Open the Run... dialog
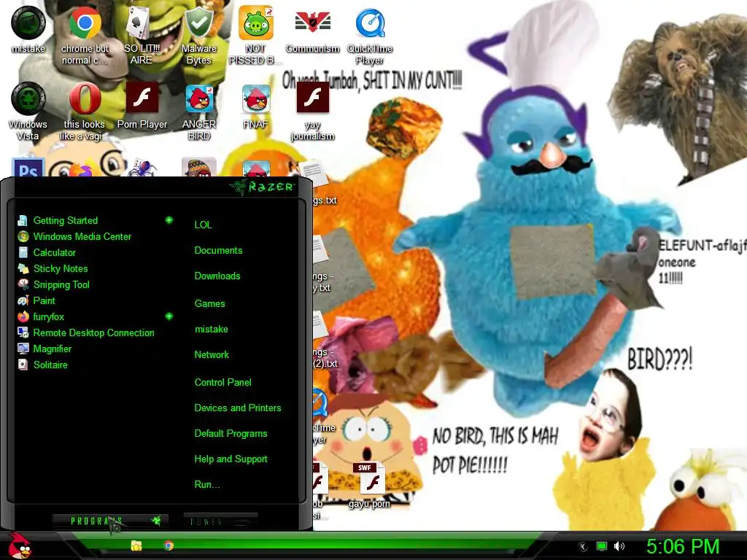Image resolution: width=747 pixels, height=560 pixels. (206, 484)
